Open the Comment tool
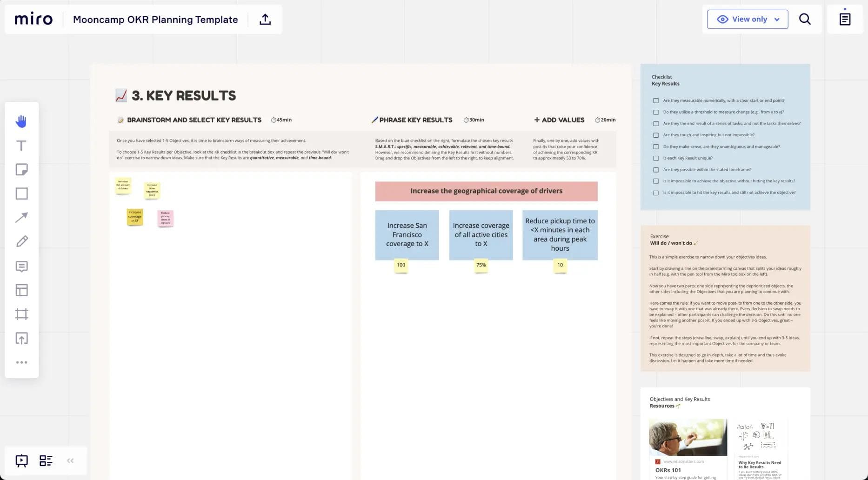The height and width of the screenshot is (480, 868). (x=21, y=266)
